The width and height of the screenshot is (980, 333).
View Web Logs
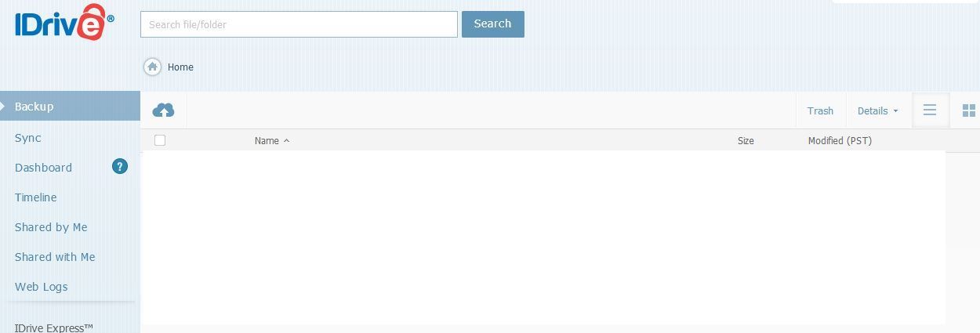coord(42,287)
